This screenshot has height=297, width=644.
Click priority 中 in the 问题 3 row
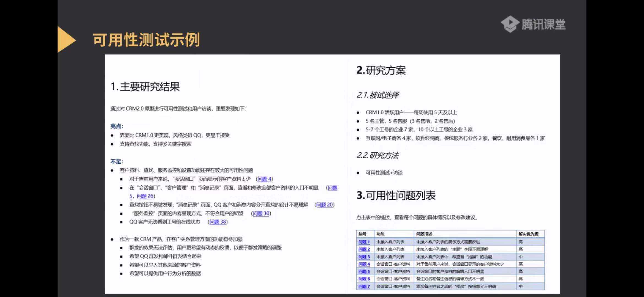point(520,257)
